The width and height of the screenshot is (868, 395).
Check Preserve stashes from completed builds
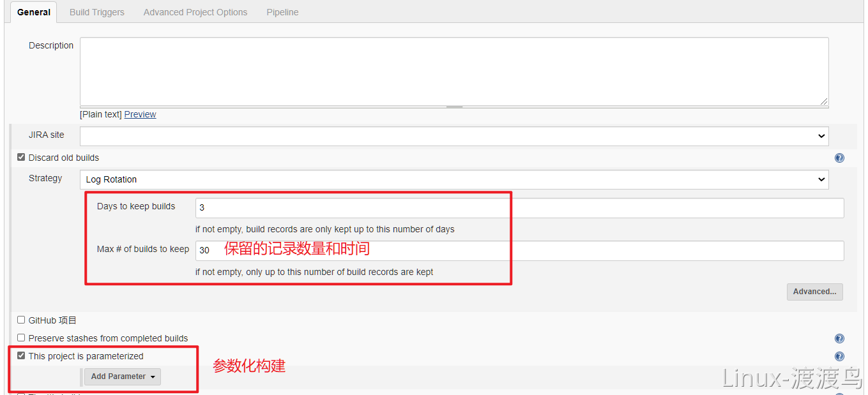point(21,338)
